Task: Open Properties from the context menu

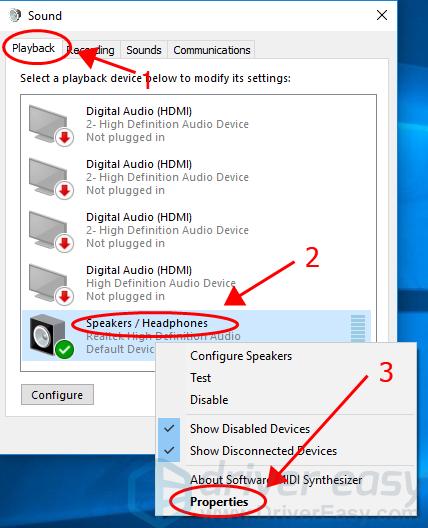Action: [219, 502]
